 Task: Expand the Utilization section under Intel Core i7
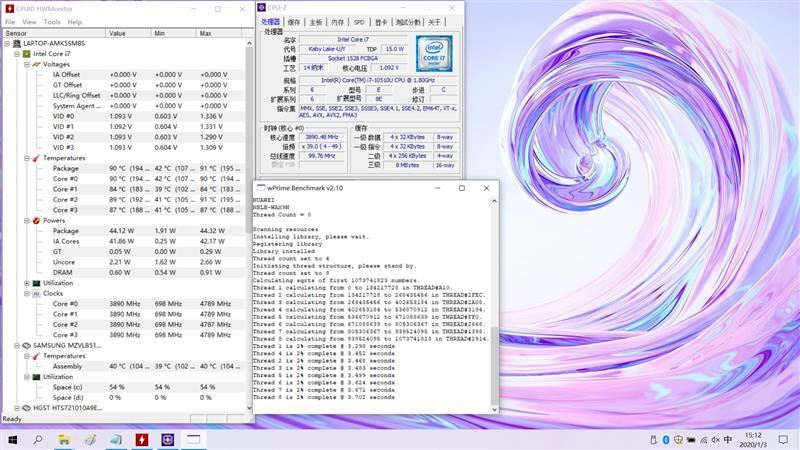tap(27, 283)
